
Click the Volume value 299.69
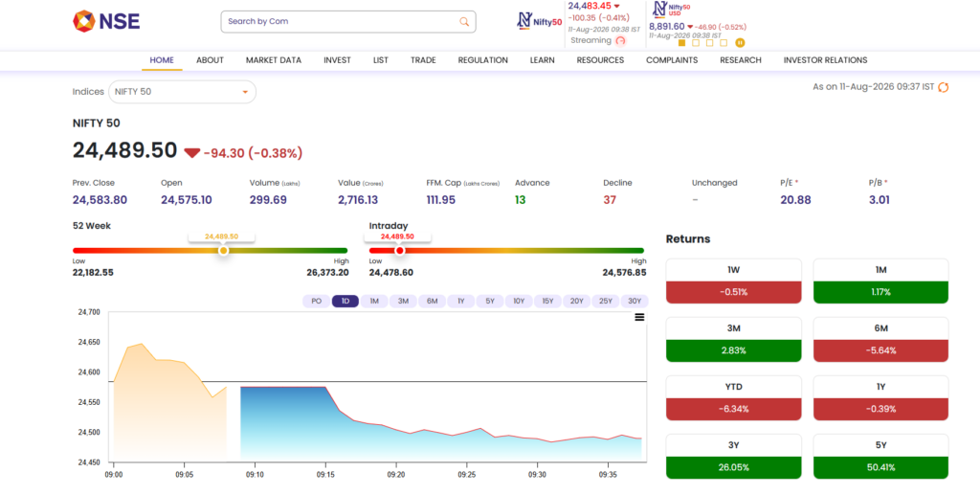point(268,200)
